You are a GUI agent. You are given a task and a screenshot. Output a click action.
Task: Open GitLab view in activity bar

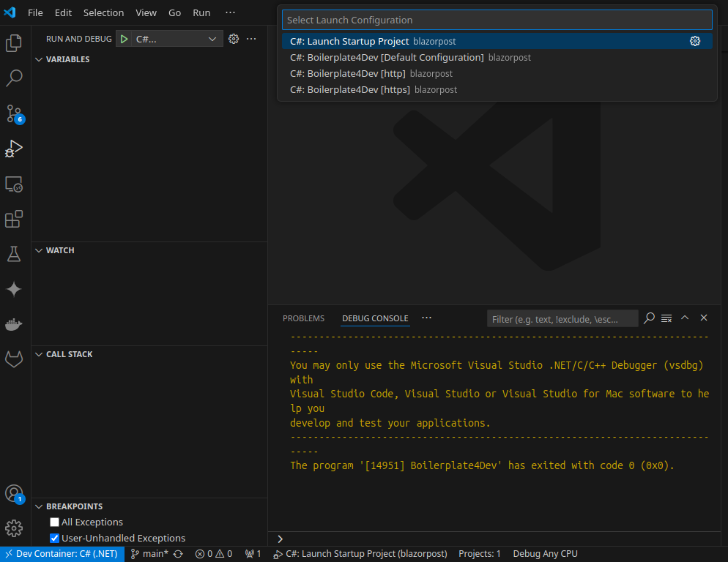tap(14, 359)
